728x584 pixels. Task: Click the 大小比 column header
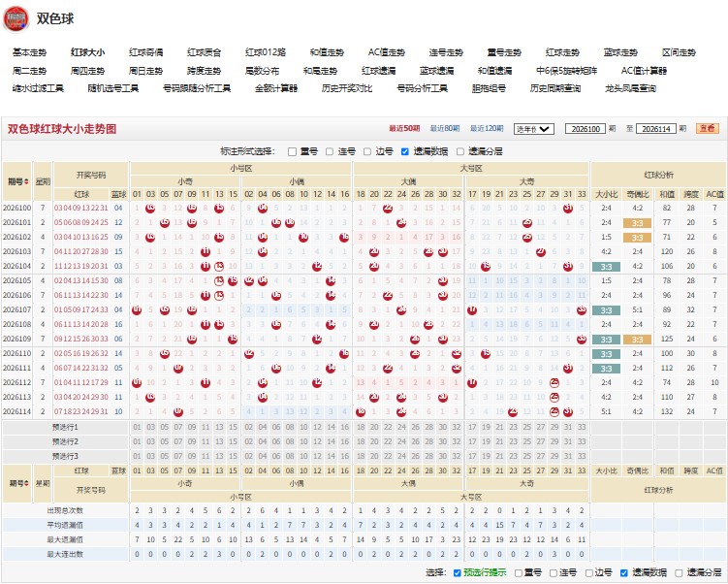pyautogui.click(x=607, y=194)
